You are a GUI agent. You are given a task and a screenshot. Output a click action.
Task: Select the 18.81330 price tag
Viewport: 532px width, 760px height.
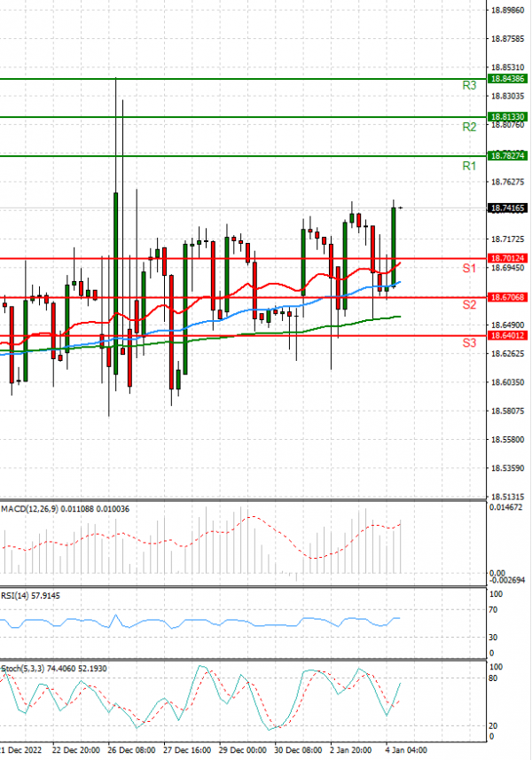click(507, 117)
